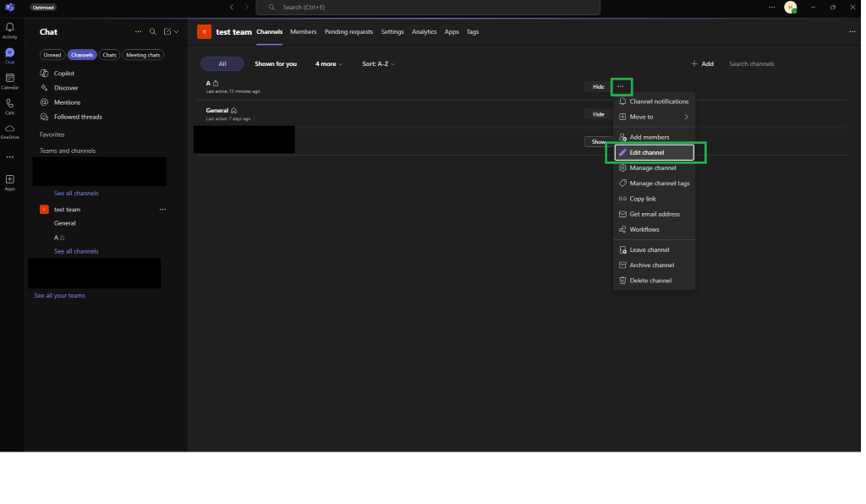Viewport: 866px width, 504px height.
Task: Expand the 4 more filters dropdown
Action: tap(329, 64)
